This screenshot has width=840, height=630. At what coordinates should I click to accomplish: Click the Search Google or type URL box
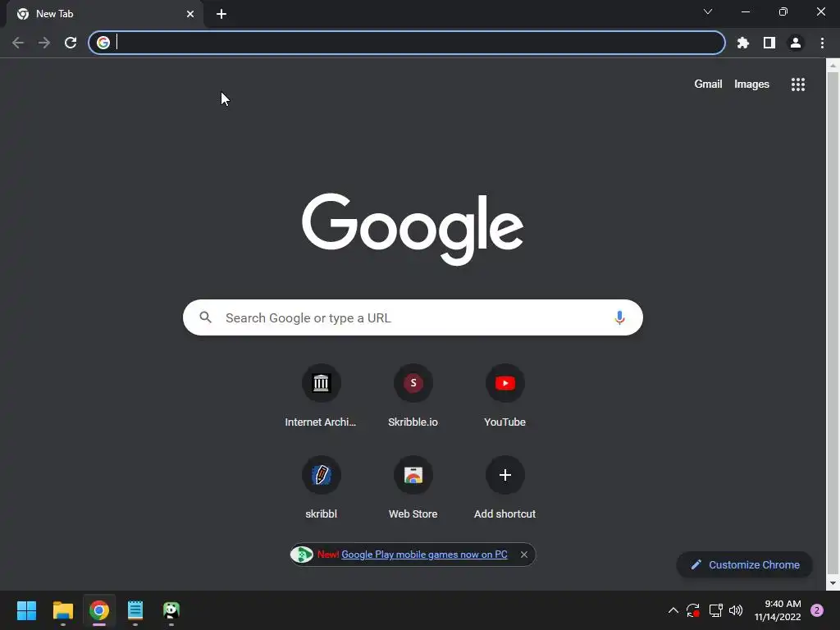pos(413,317)
